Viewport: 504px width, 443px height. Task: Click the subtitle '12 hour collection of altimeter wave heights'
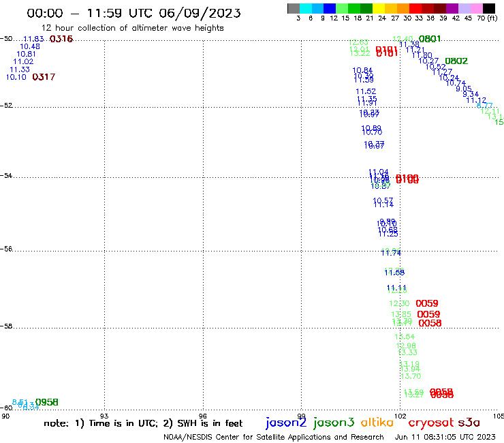click(132, 28)
